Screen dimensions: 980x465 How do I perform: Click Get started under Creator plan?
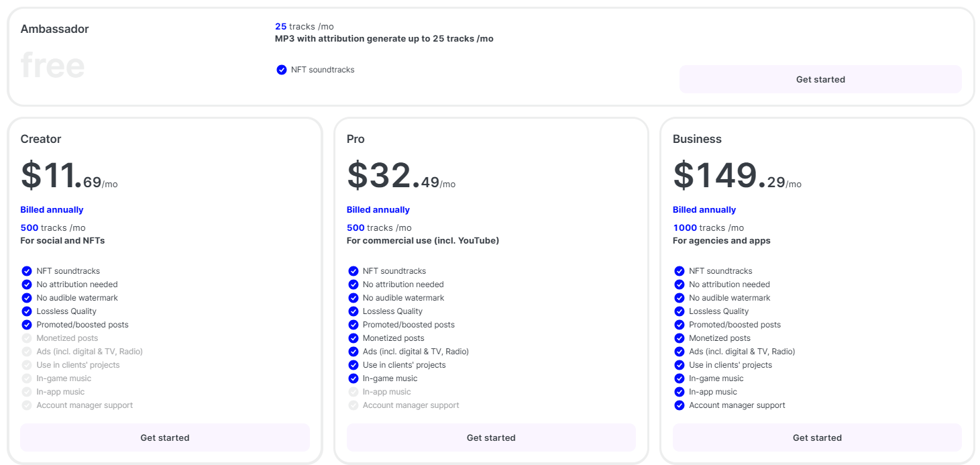point(165,437)
